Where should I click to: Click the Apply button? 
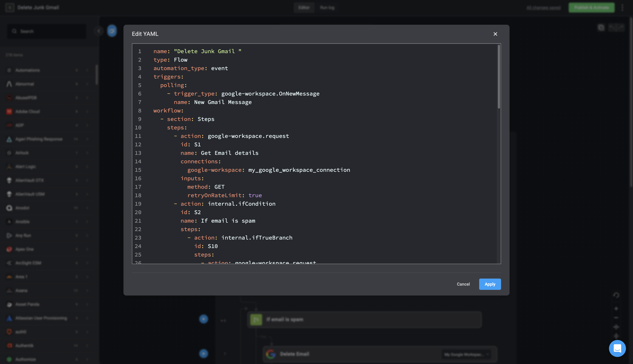pyautogui.click(x=490, y=284)
